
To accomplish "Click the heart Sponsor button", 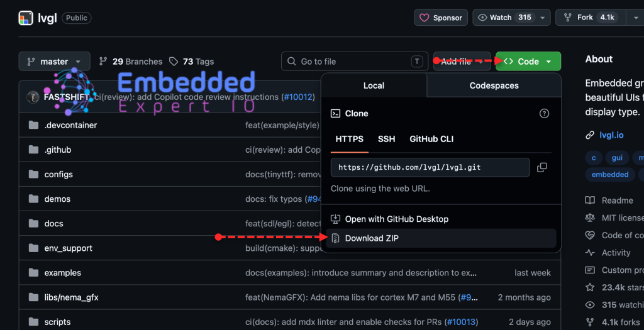I will click(440, 18).
